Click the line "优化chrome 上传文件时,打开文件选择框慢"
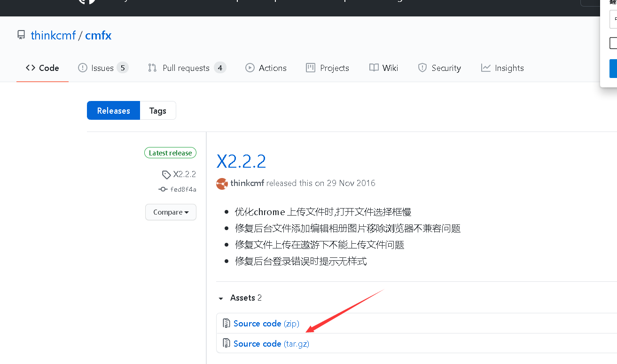The width and height of the screenshot is (617, 364). pos(323,212)
